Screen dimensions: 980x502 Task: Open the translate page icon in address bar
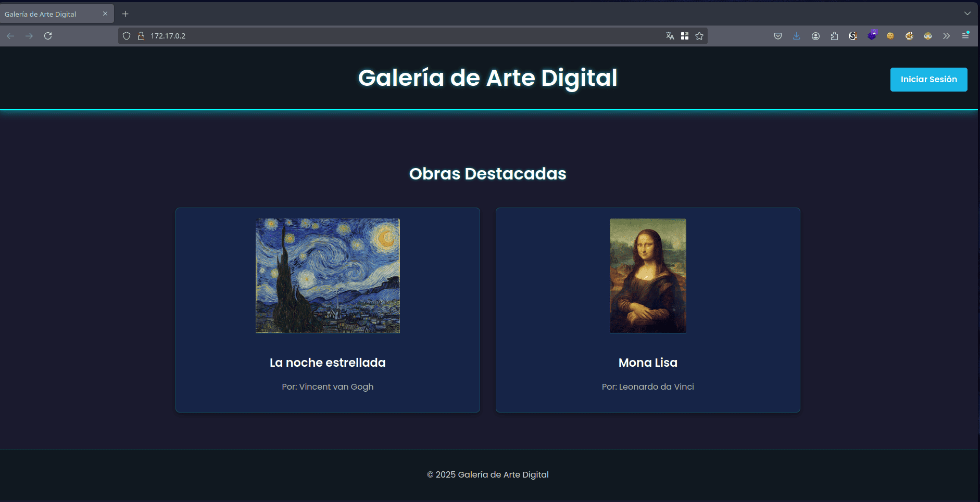point(670,36)
